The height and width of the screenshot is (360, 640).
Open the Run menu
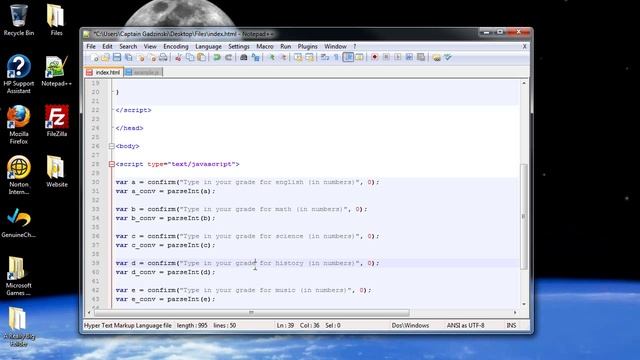pos(285,47)
